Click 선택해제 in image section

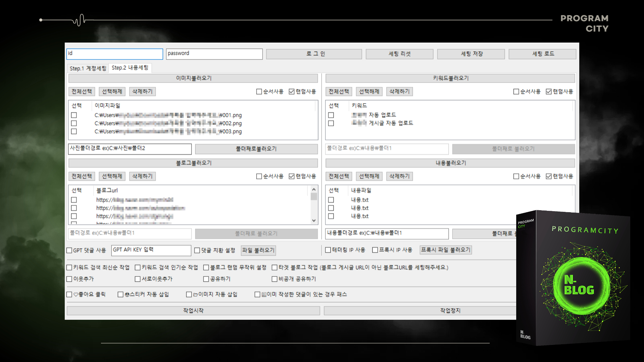click(112, 92)
